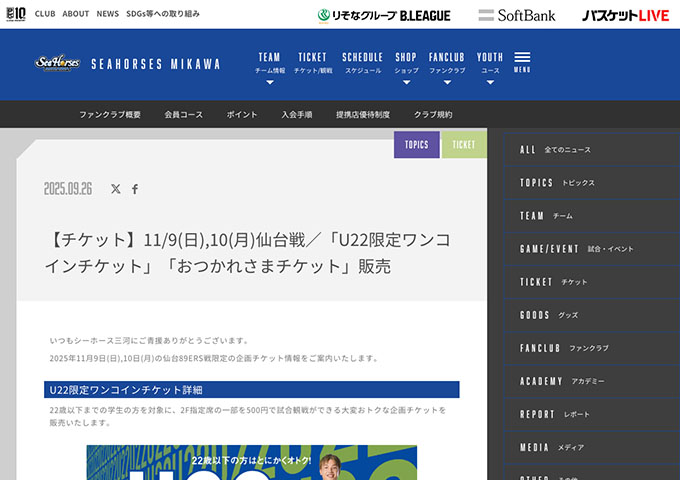Click the U22 ticket promotional banner image
This screenshot has width=680, height=480.
coord(252,462)
